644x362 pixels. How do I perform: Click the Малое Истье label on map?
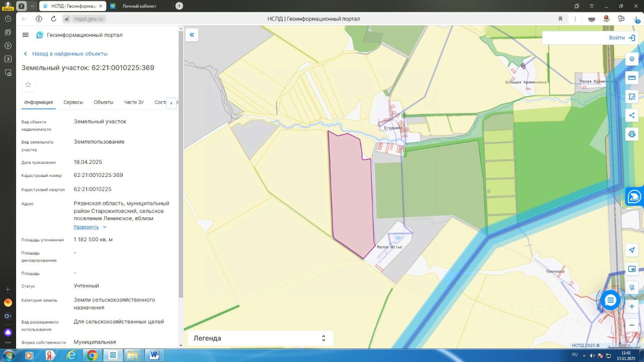click(x=389, y=247)
